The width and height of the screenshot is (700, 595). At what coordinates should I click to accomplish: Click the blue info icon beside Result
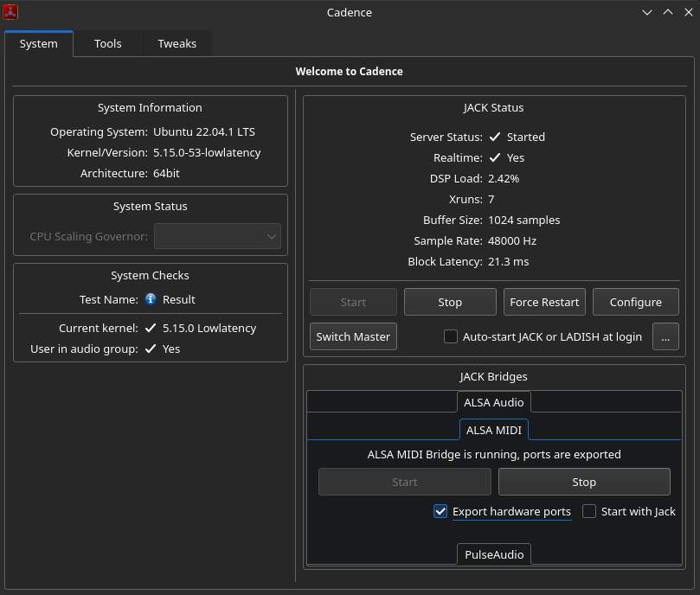151,299
